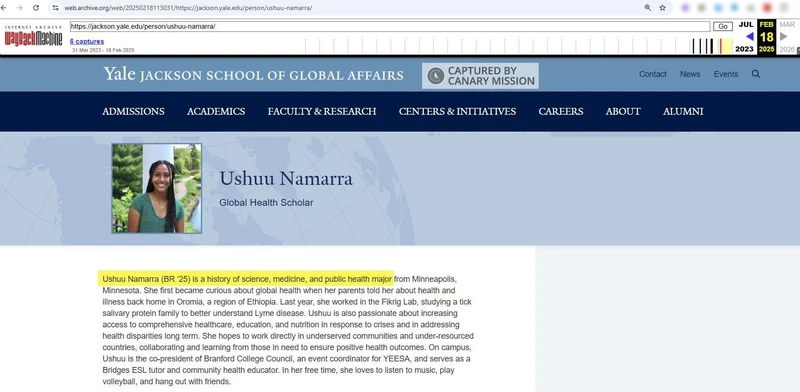Image resolution: width=800 pixels, height=392 pixels.
Task: Open the Yale Jackson School of Global Affairs home link
Action: (x=254, y=75)
